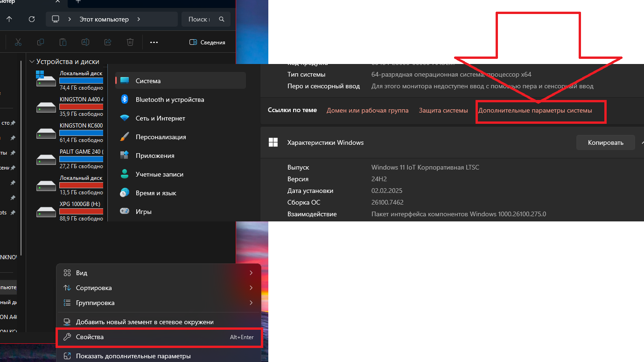Open the Вид submenu in context menu

[x=159, y=273]
